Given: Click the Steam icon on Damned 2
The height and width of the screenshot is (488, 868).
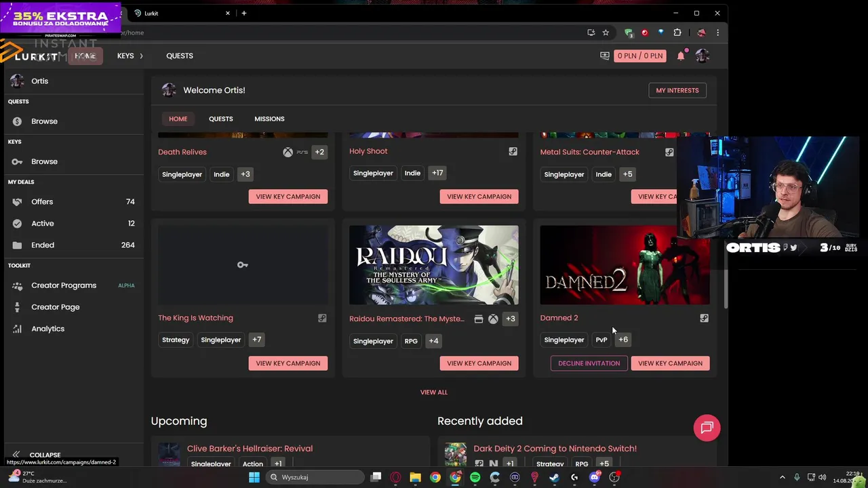Looking at the screenshot, I should (704, 318).
